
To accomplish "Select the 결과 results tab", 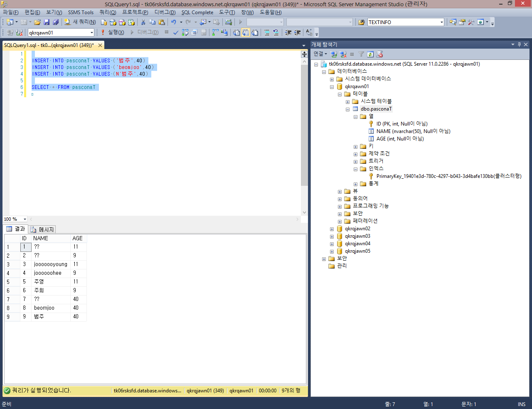I will [x=16, y=229].
